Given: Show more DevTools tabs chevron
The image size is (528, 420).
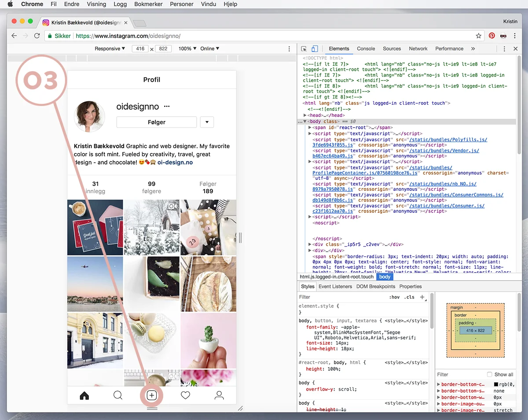Looking at the screenshot, I should point(473,49).
